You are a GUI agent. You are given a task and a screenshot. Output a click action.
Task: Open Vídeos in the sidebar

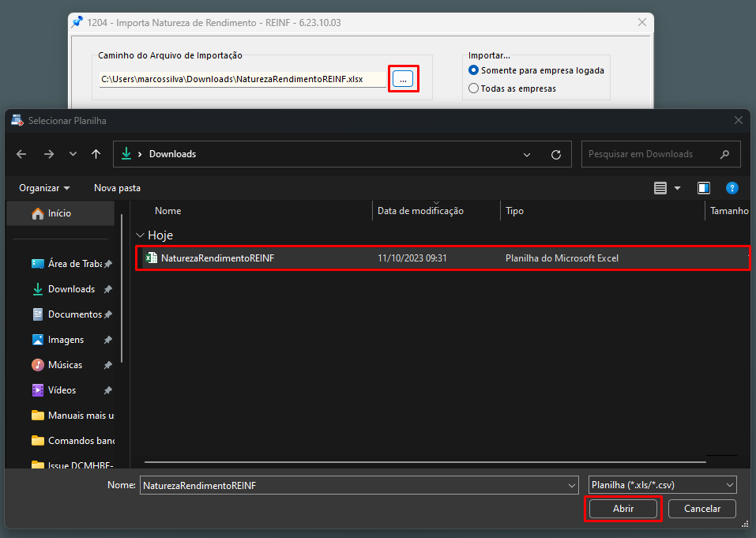(71, 390)
